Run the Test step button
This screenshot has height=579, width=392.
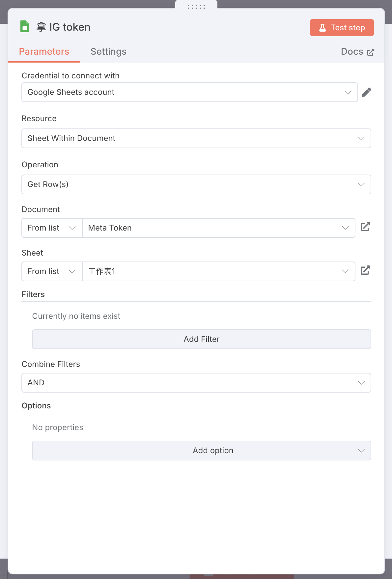(x=342, y=28)
